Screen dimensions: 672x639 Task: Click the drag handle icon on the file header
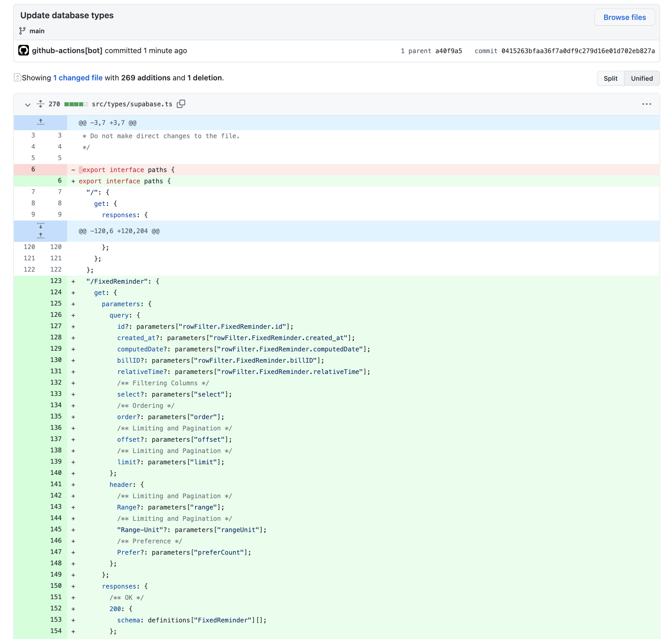tap(40, 104)
